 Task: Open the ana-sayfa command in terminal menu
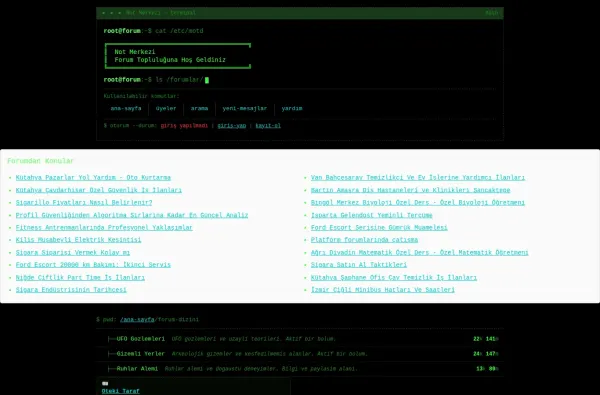(x=126, y=109)
